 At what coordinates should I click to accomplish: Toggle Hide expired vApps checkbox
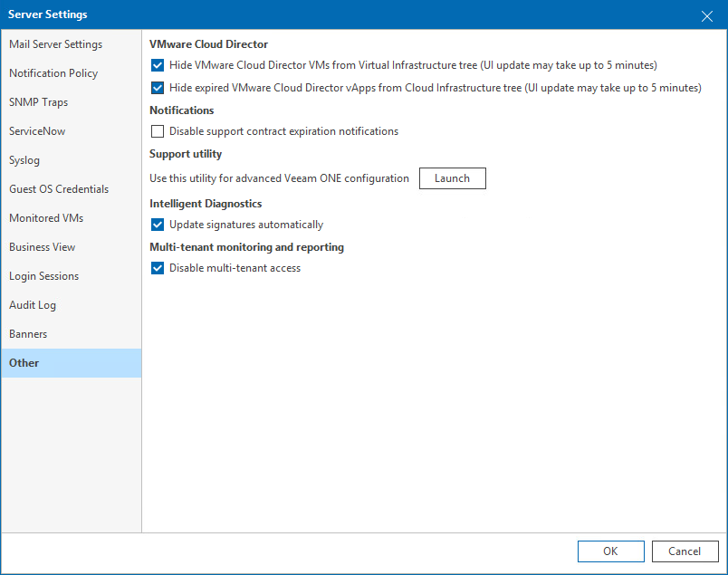158,88
